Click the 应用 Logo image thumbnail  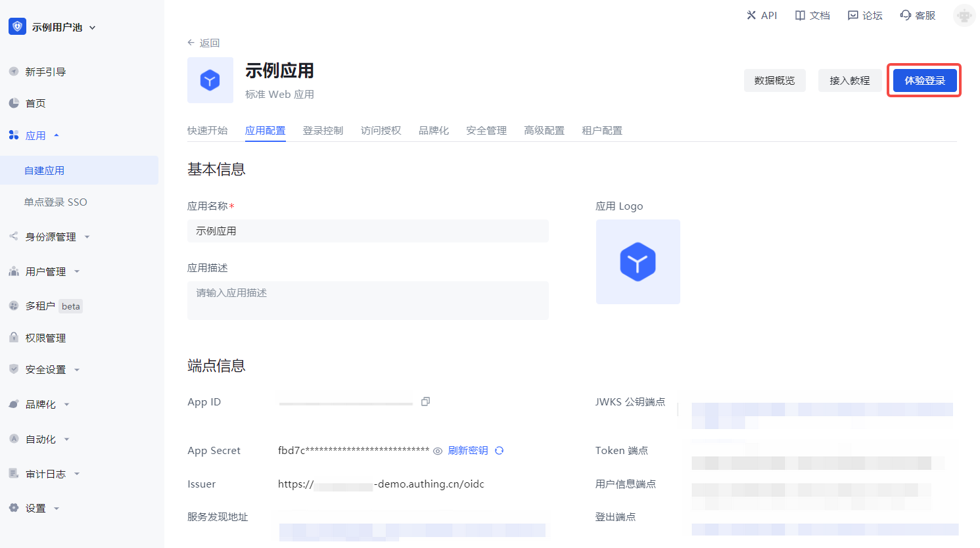pos(638,262)
